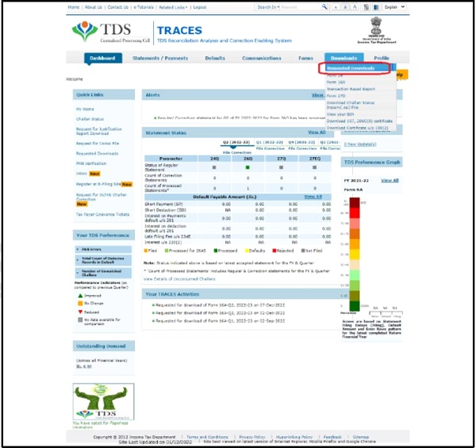This screenshot has width=476, height=448.
Task: Click e-Tutorials link
Action: [144, 7]
